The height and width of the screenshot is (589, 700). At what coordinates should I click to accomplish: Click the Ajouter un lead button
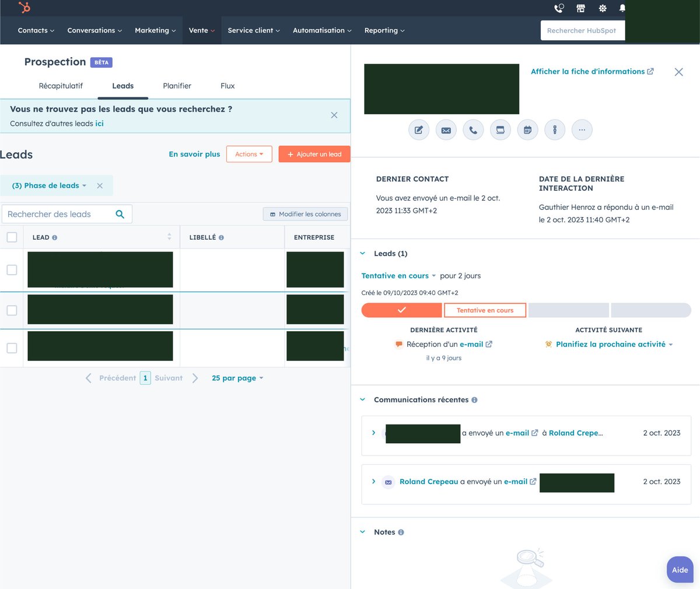point(314,154)
